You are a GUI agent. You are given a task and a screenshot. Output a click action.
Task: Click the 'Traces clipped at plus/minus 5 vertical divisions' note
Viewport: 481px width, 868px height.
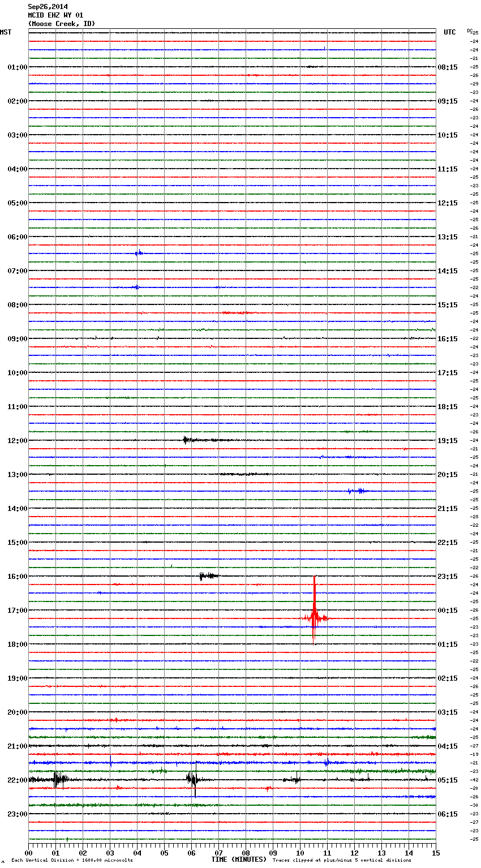coord(342,861)
